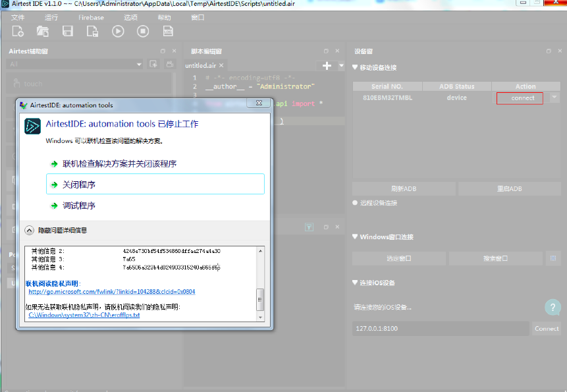This screenshot has width=567, height=392.
Task: Choose 联机检查解决方案并关闭该程序 in crash dialog
Action: click(x=119, y=164)
